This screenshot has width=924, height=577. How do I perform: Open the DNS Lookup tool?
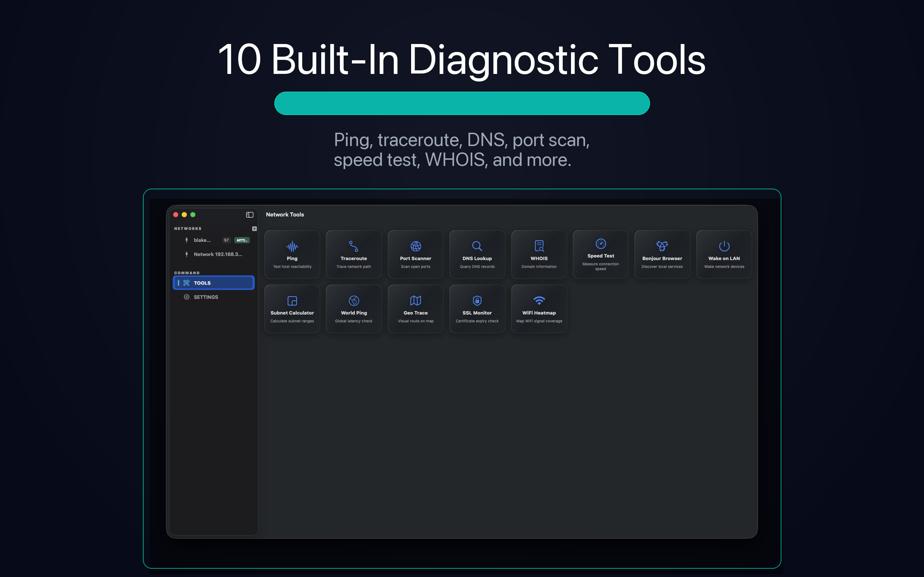(x=477, y=254)
